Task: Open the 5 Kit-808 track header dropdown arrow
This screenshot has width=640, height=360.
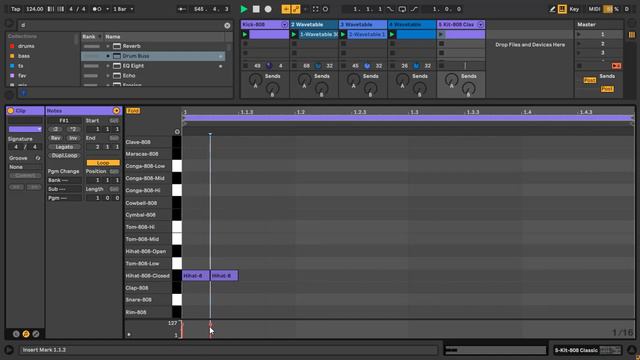Action: coord(480,25)
